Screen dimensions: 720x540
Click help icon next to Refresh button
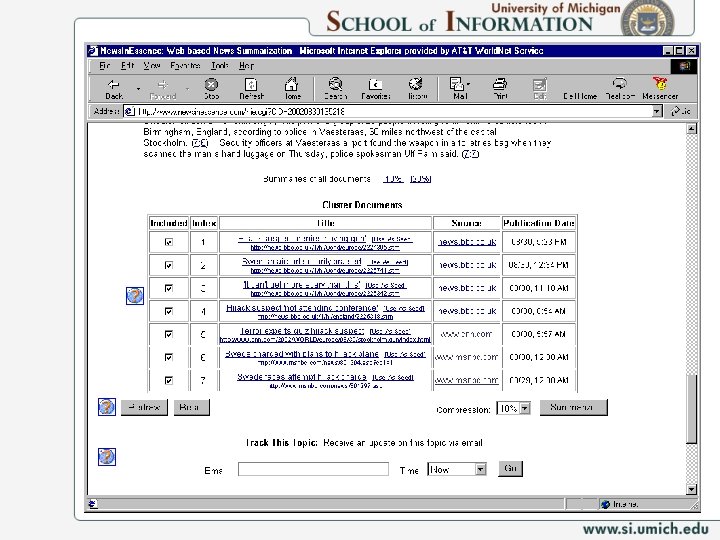pyautogui.click(x=107, y=407)
